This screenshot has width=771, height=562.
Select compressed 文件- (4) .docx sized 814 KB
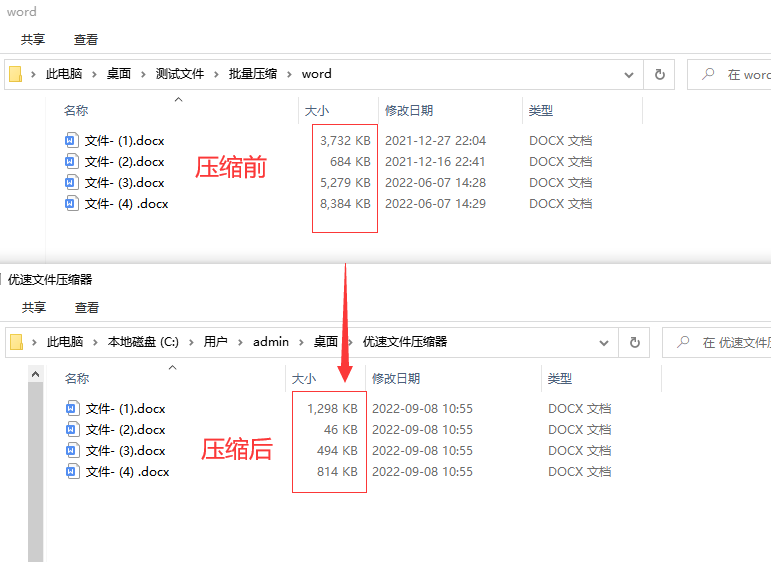[127, 472]
